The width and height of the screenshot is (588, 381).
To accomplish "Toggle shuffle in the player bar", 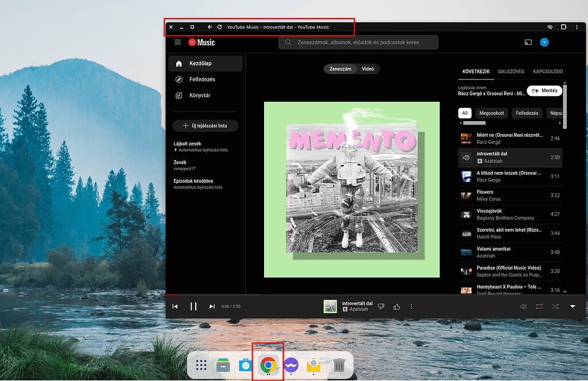I will coord(555,306).
